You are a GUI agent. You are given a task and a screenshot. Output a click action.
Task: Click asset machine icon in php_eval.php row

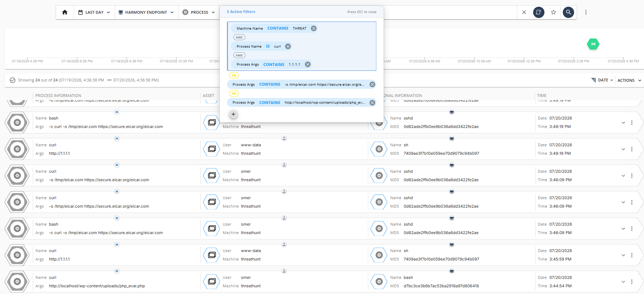(212, 282)
